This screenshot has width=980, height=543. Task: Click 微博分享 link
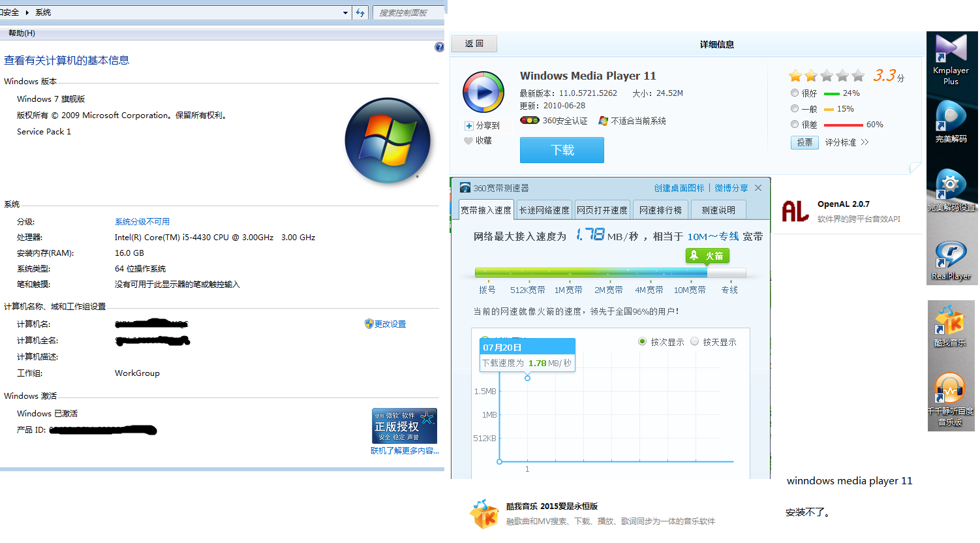click(x=731, y=188)
